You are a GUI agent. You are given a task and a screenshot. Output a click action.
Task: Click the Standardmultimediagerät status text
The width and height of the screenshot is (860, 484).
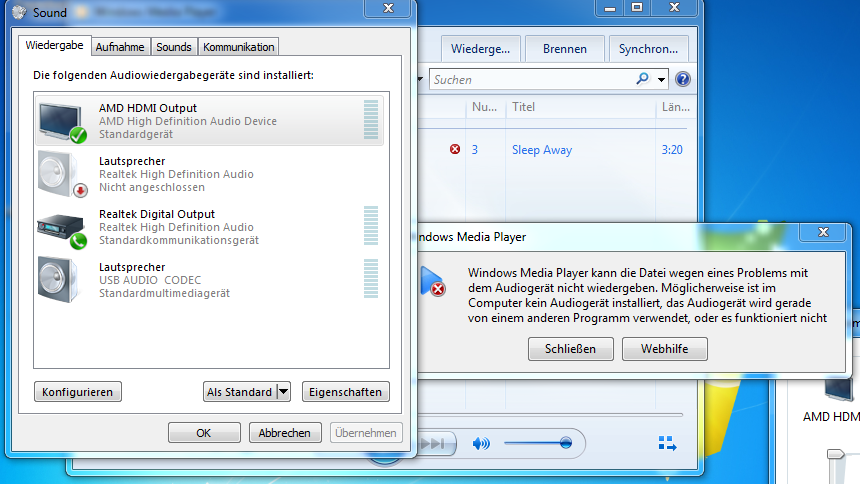pos(165,294)
